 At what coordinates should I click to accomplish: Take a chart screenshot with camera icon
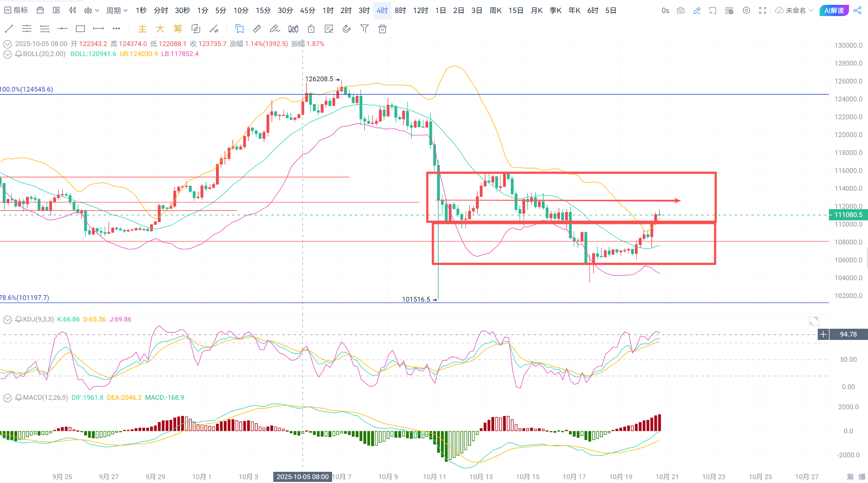tap(681, 10)
